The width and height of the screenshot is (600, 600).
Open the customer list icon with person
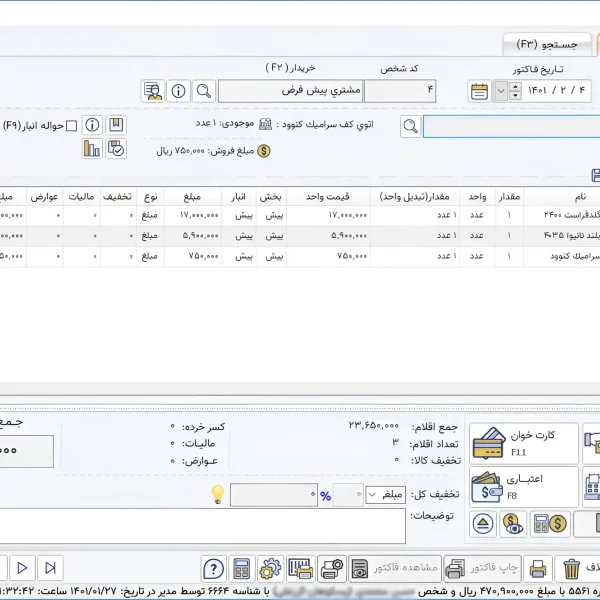tap(153, 91)
